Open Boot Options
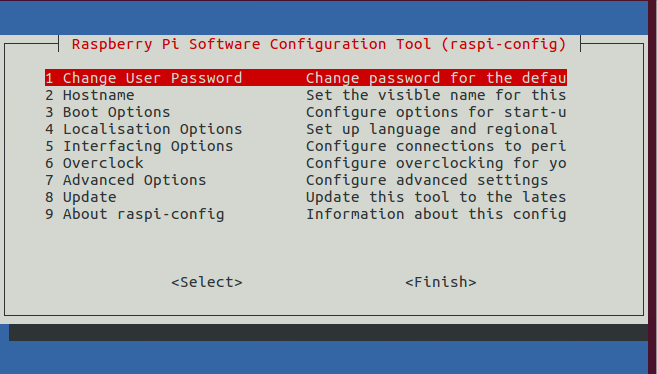The width and height of the screenshot is (657, 374). click(306, 112)
